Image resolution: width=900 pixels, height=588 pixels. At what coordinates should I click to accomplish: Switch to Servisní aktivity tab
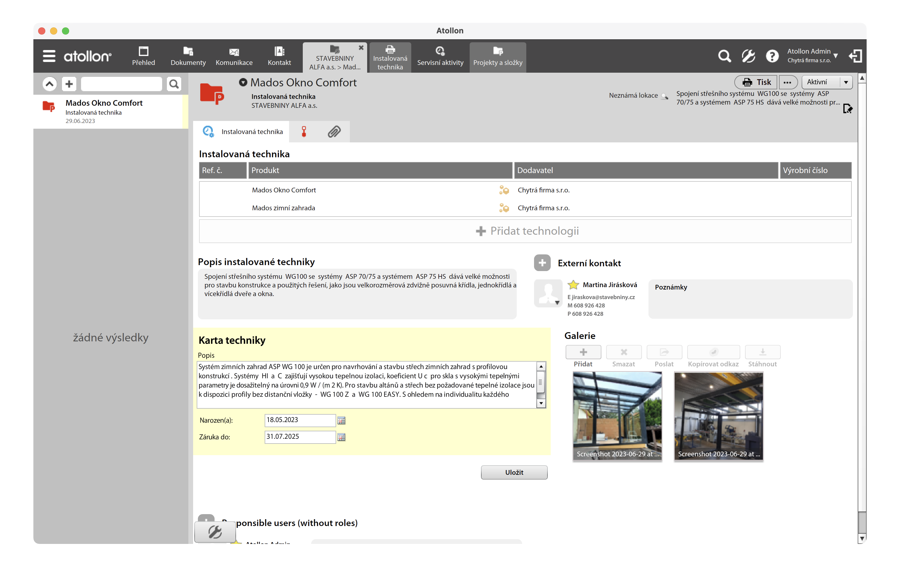440,57
